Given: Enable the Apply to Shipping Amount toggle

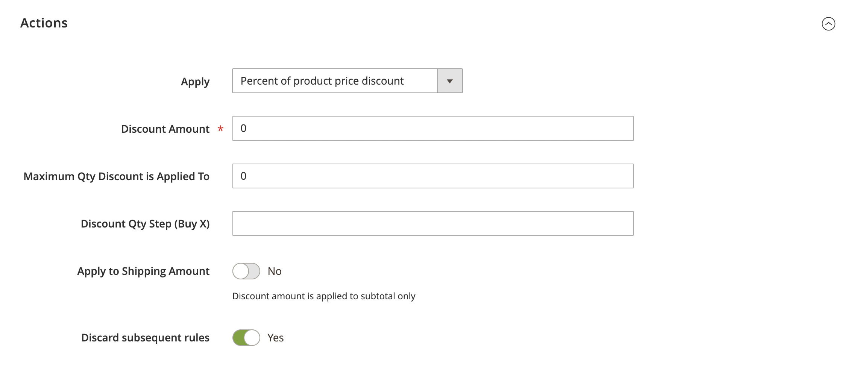Looking at the screenshot, I should pyautogui.click(x=246, y=271).
